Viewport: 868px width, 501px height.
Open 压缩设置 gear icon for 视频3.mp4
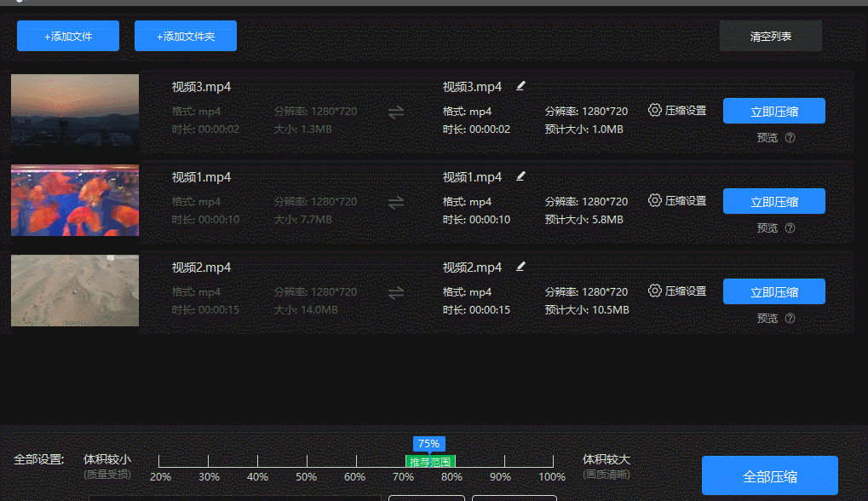(653, 110)
